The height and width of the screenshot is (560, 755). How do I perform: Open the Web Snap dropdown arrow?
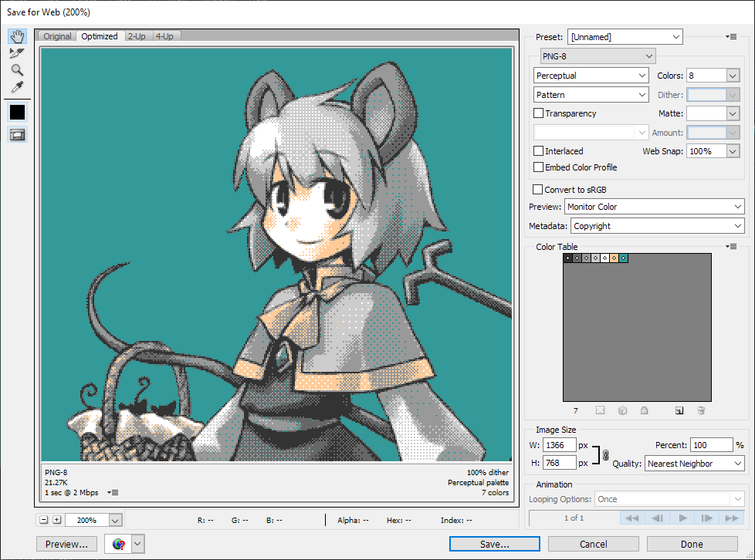(x=733, y=151)
